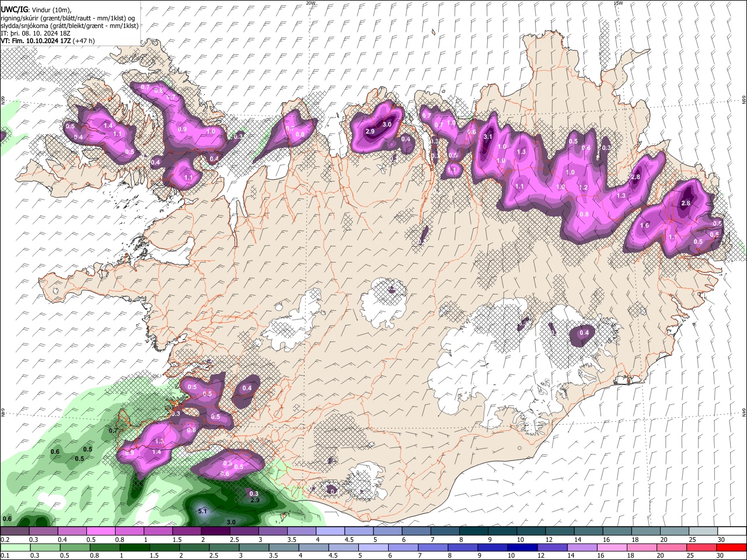Pick the bright pink snow swatch starting at 0.5
Image resolution: width=747 pixels, height=560 pixels.
point(100,531)
